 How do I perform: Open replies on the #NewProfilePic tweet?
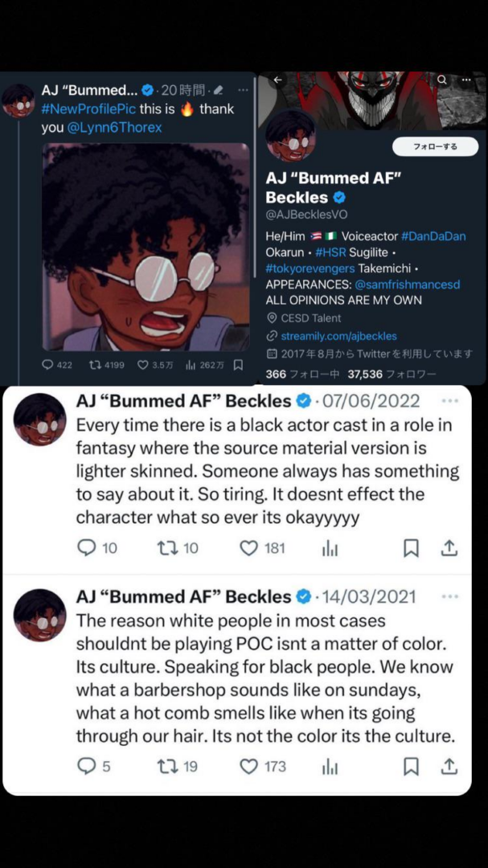click(47, 365)
